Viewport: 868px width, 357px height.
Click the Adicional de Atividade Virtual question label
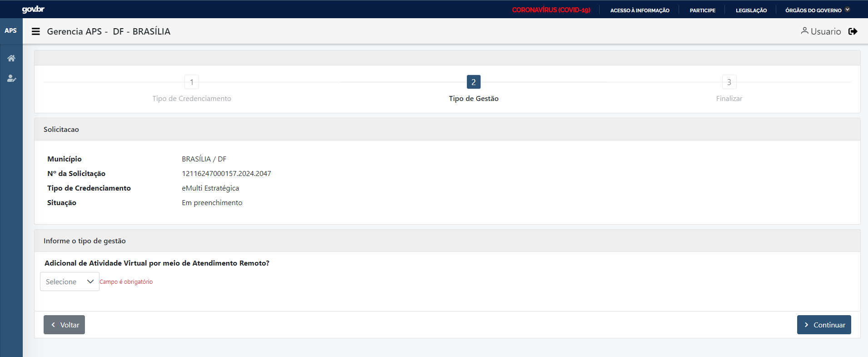(157, 263)
